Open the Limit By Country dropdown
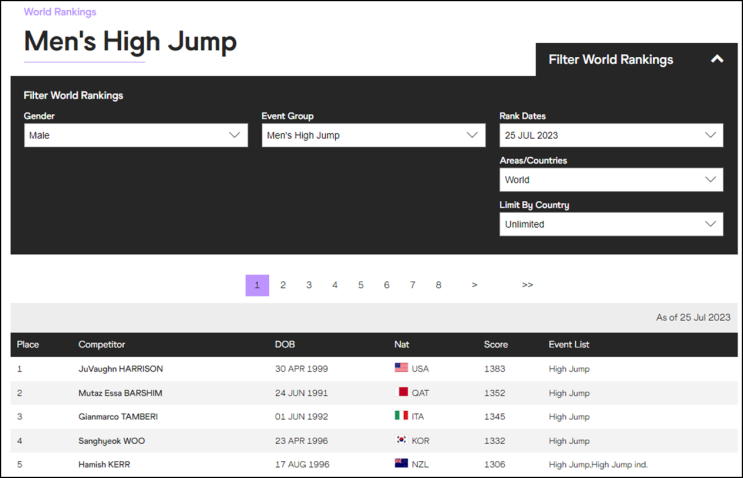The image size is (743, 478). [x=611, y=225]
